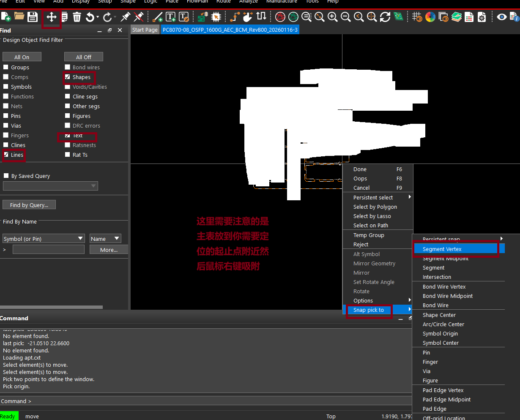
Task: Click the Zoom In plus magnifier
Action: tap(333, 17)
